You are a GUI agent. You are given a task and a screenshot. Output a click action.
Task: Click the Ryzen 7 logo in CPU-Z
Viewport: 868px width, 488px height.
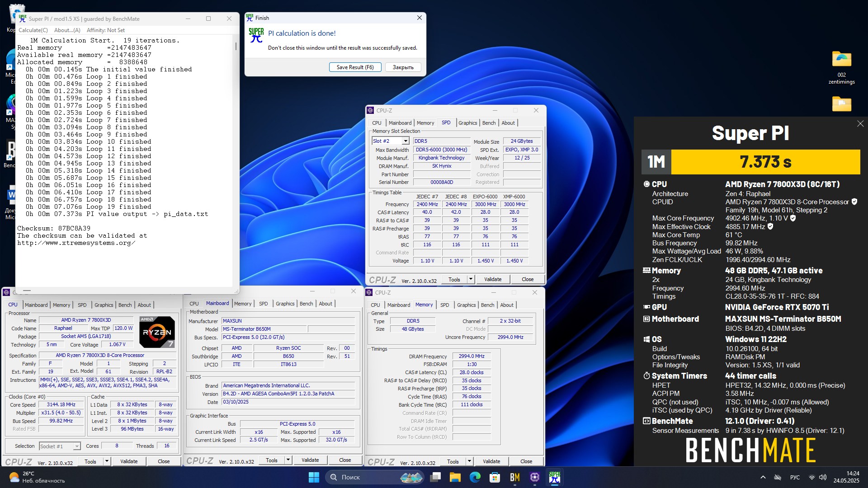pos(157,332)
